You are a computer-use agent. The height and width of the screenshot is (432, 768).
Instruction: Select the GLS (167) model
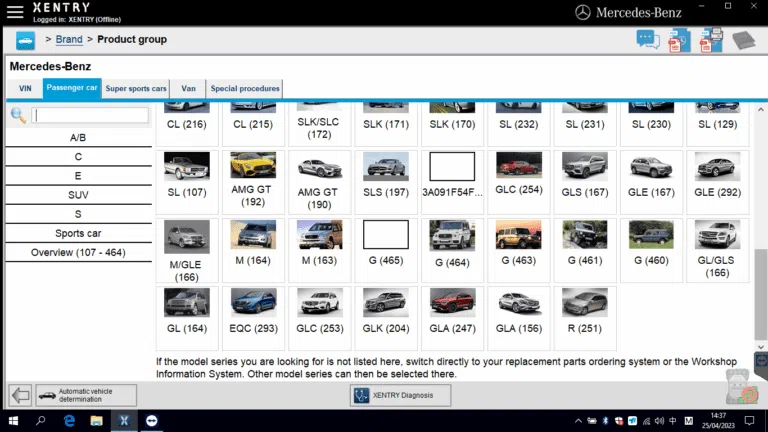click(585, 182)
